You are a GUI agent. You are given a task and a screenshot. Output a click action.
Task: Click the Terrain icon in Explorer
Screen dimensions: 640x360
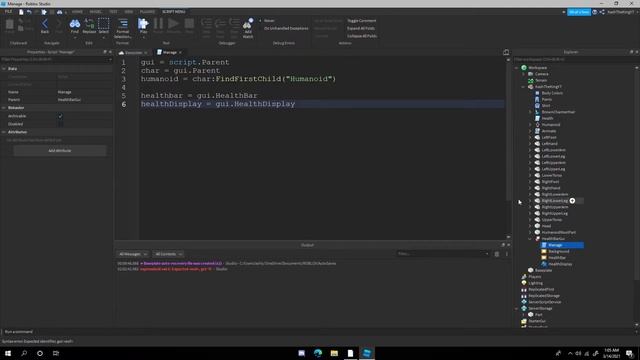point(531,80)
